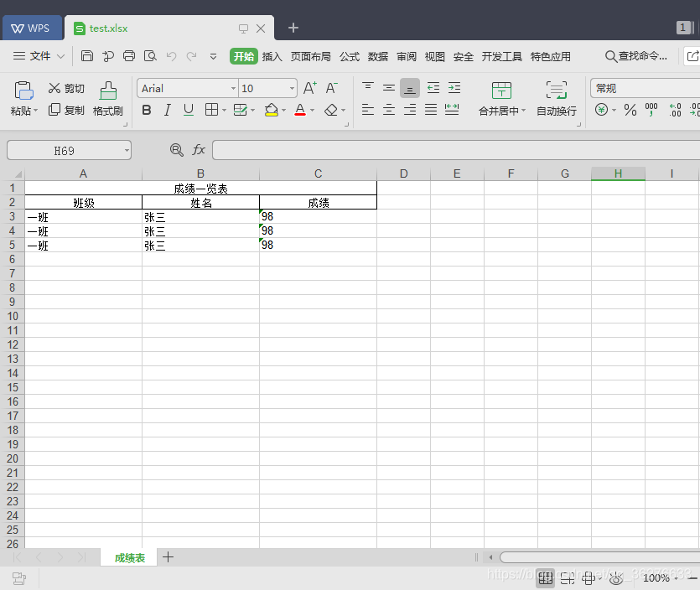Toggle italic formatting
The width and height of the screenshot is (700, 590).
point(167,110)
